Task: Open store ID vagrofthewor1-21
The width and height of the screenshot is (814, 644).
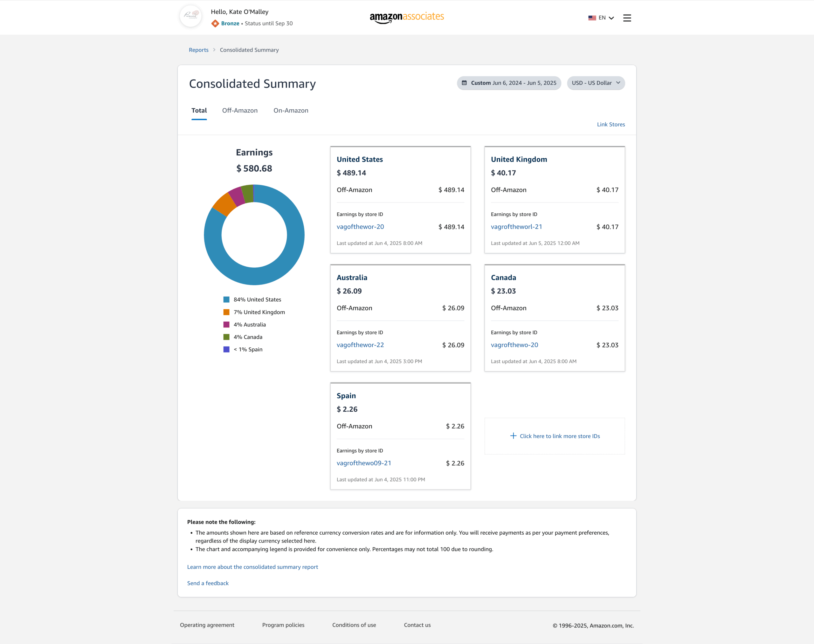Action: (x=516, y=227)
